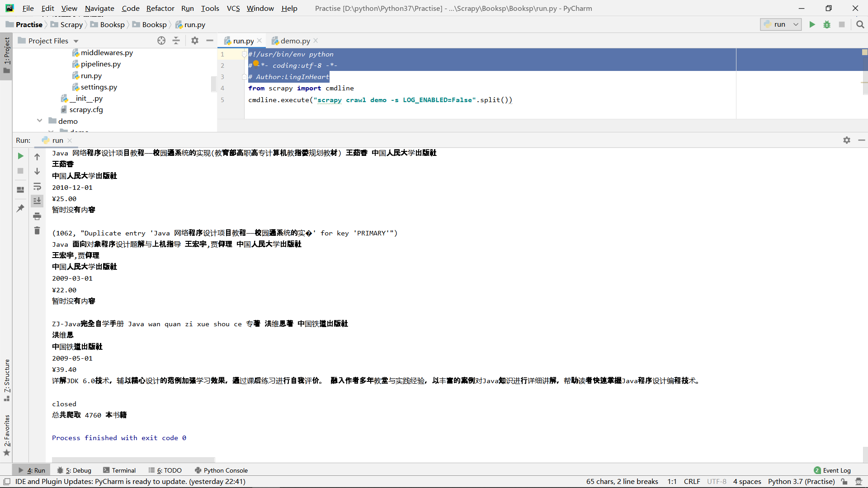The image size is (868, 488).
Task: Rerun the script in Run panel
Action: [x=20, y=156]
